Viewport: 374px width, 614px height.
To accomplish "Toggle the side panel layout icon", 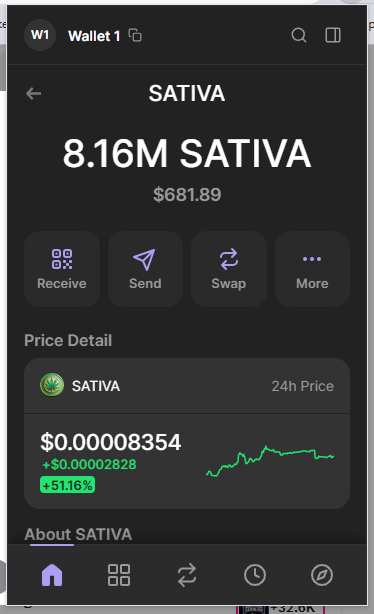I will pos(333,35).
